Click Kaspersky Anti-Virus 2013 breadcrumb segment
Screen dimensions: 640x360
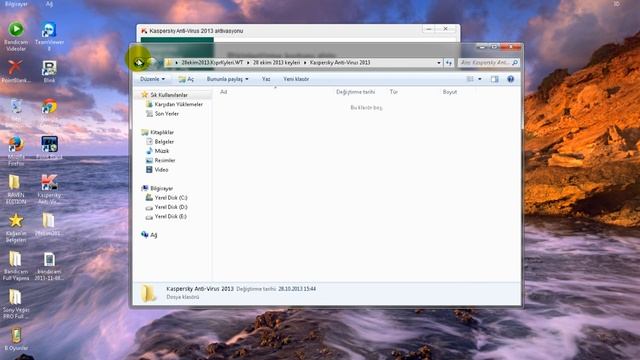coord(340,62)
